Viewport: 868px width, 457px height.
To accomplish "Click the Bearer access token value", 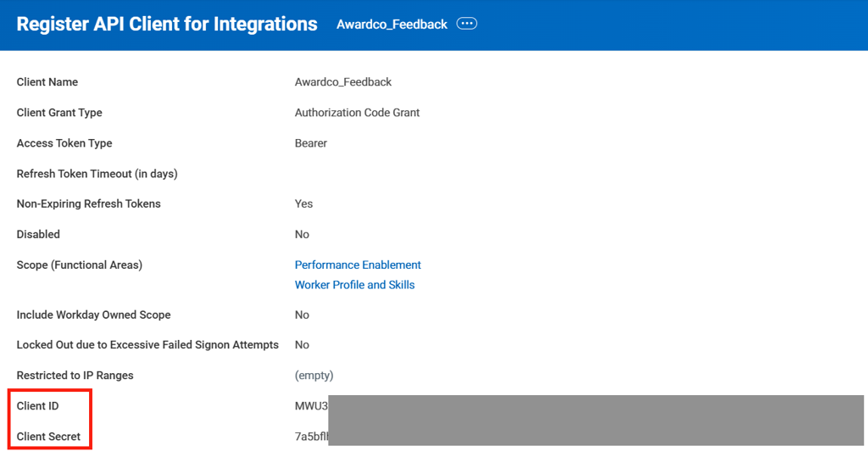I will [x=311, y=143].
